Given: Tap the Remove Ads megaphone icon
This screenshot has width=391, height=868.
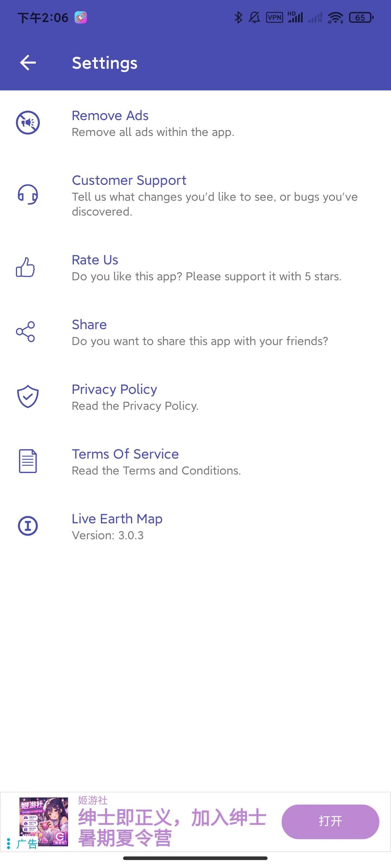Looking at the screenshot, I should [28, 123].
